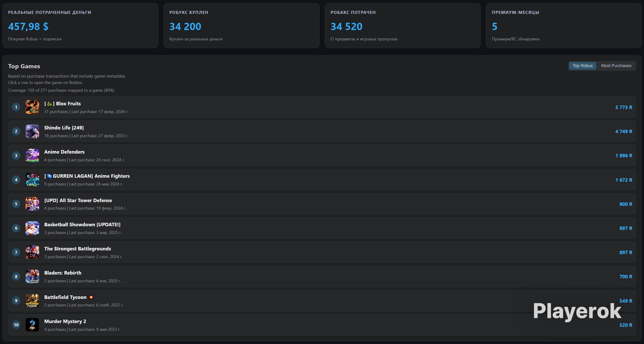Click Basketball Showdown's 897 R amount

[626, 228]
